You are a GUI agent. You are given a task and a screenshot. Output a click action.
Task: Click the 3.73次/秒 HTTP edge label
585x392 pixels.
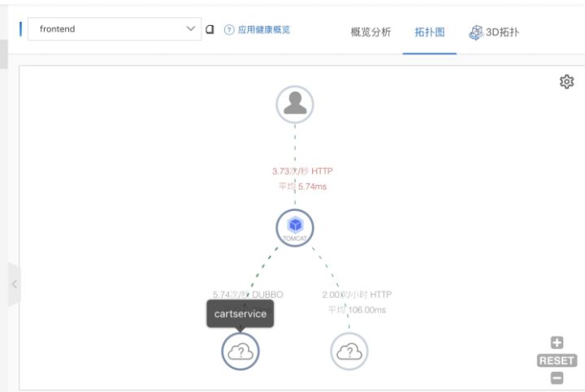[x=302, y=171]
